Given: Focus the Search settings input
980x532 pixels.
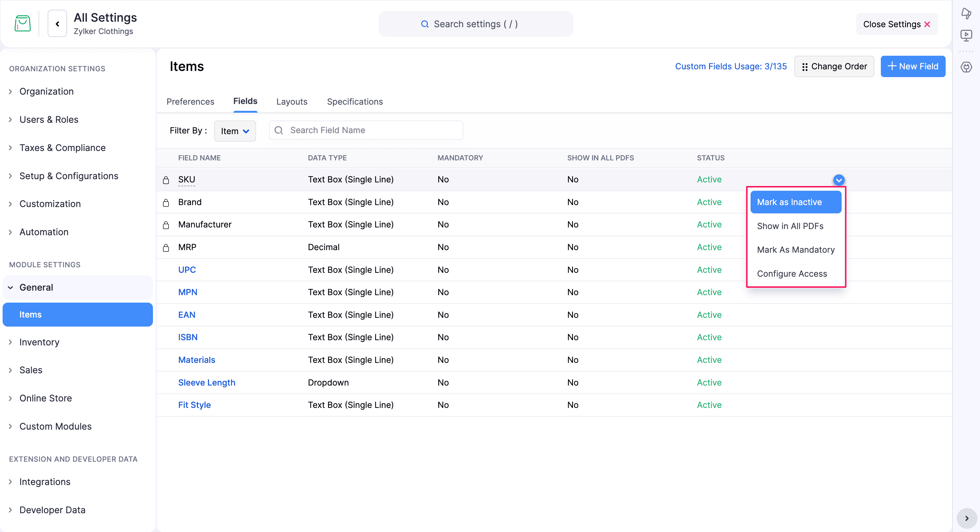Looking at the screenshot, I should tap(475, 24).
